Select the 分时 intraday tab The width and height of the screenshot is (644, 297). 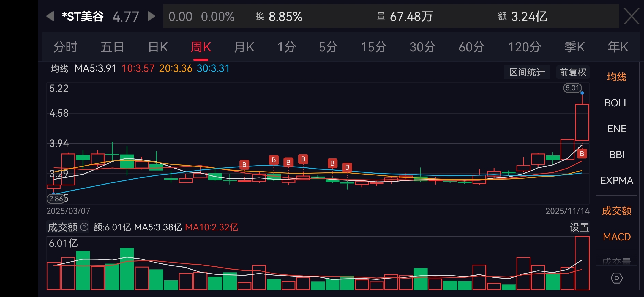(x=66, y=47)
